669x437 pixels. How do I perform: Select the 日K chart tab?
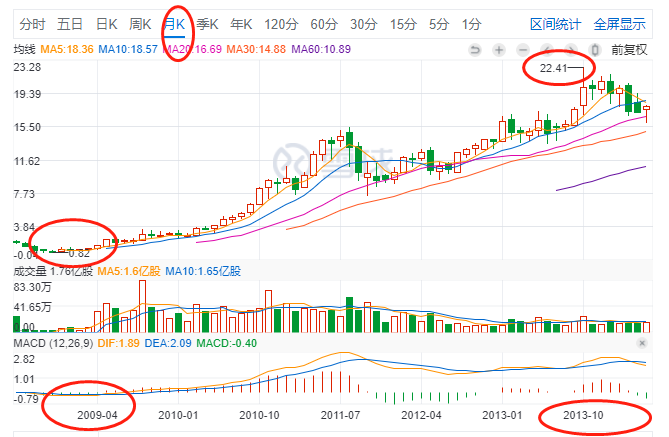[105, 23]
